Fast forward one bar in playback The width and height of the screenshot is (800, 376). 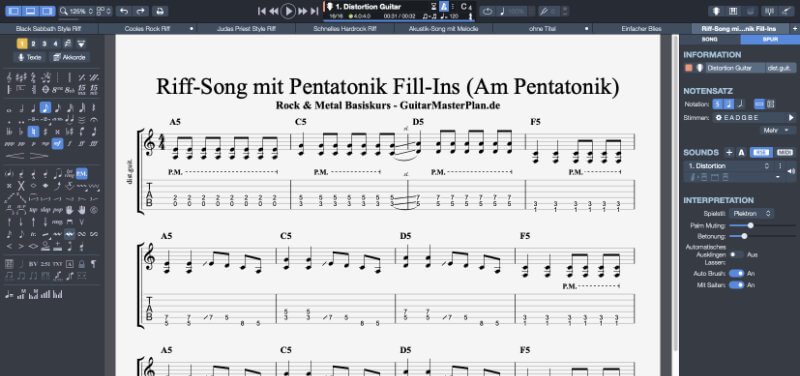click(302, 11)
